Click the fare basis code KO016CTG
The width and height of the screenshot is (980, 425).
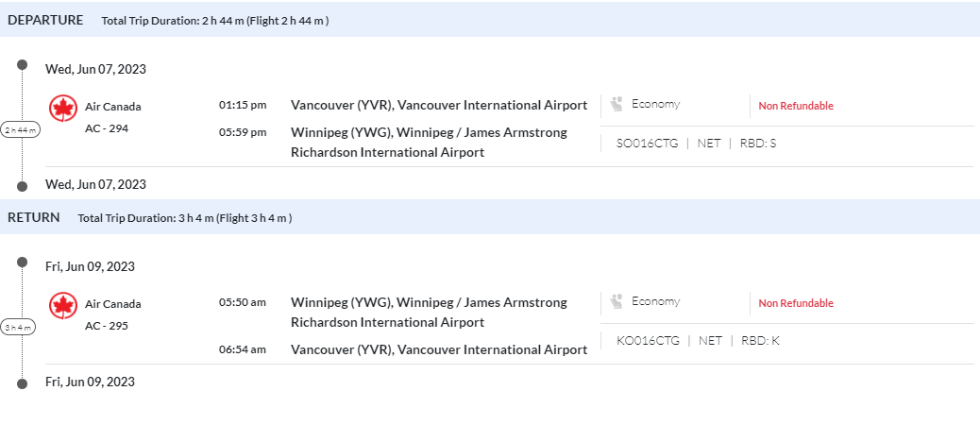pos(648,341)
